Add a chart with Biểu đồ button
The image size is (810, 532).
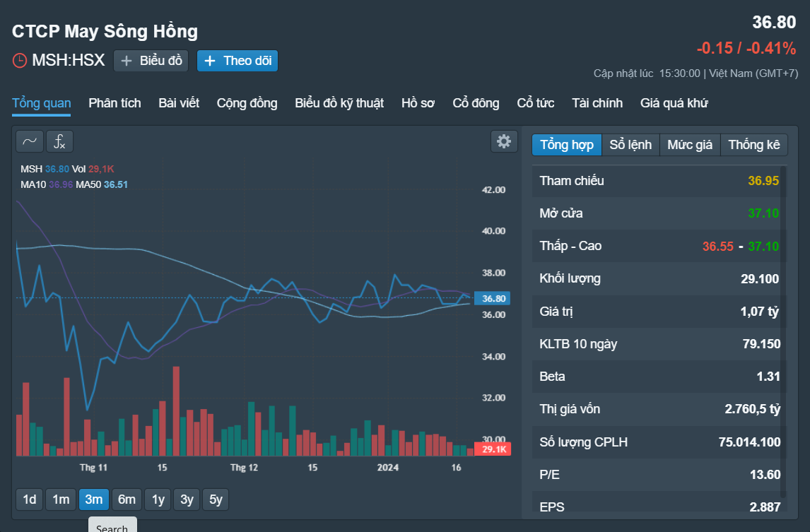coord(151,61)
